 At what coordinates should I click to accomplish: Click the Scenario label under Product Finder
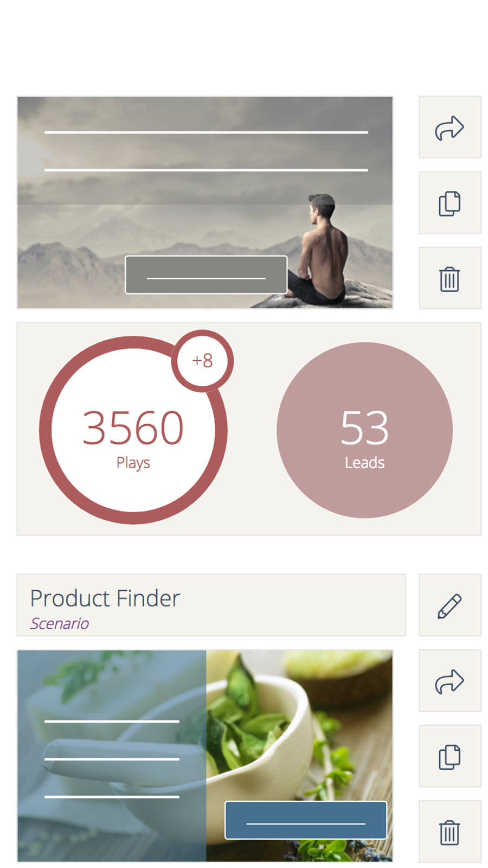[60, 623]
